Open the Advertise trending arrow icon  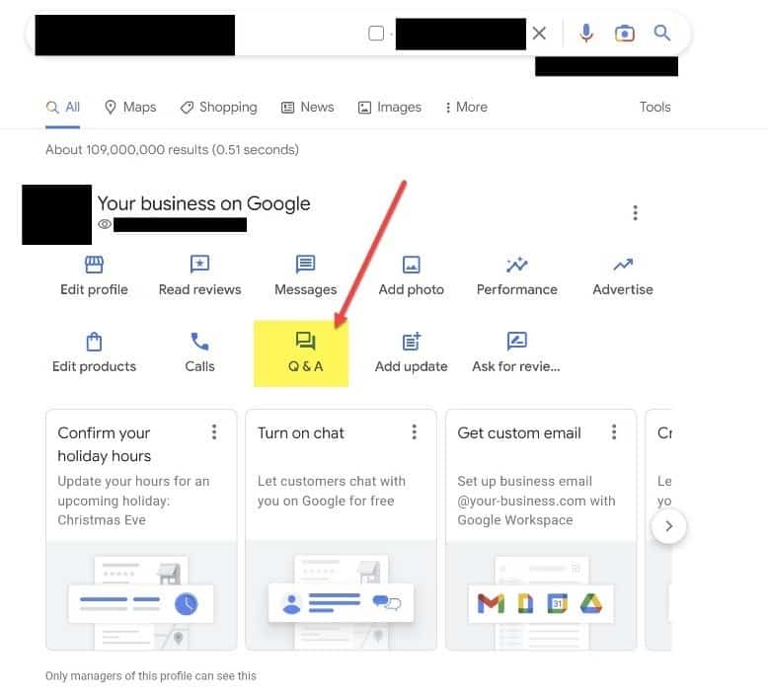click(623, 265)
